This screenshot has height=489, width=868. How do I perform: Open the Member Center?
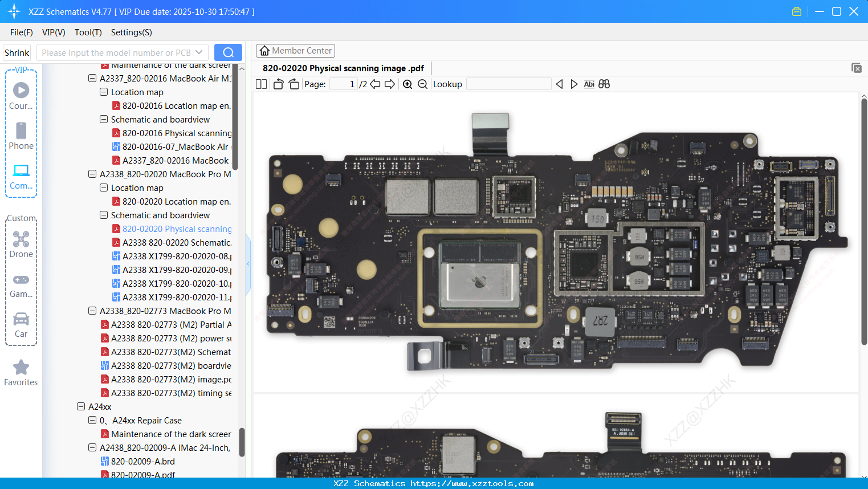pos(295,51)
